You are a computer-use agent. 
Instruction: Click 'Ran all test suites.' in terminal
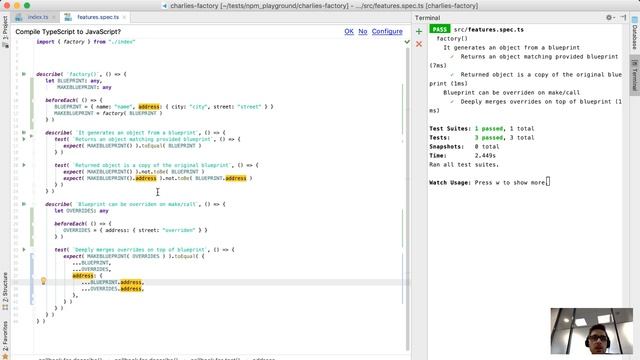tap(464, 164)
